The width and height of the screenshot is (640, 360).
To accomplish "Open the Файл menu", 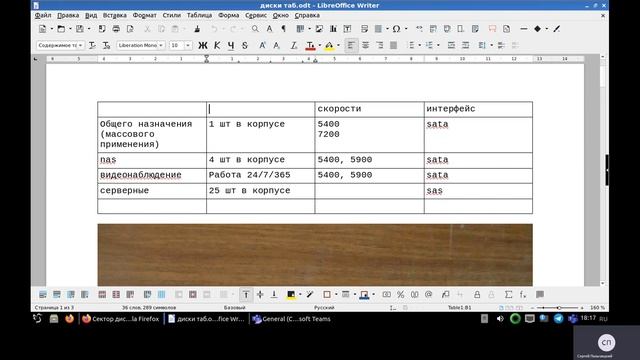I will click(x=43, y=15).
